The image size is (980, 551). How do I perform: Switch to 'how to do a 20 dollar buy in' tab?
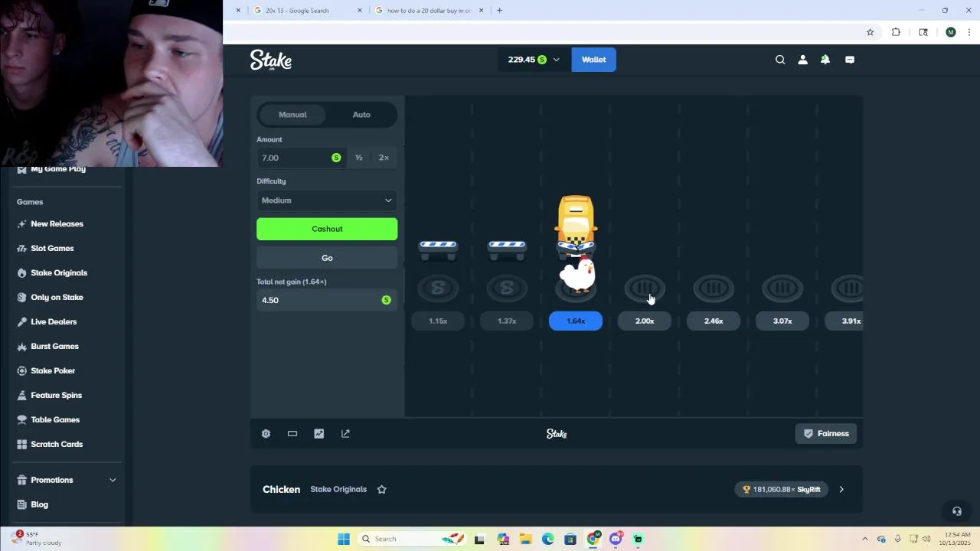coord(429,11)
